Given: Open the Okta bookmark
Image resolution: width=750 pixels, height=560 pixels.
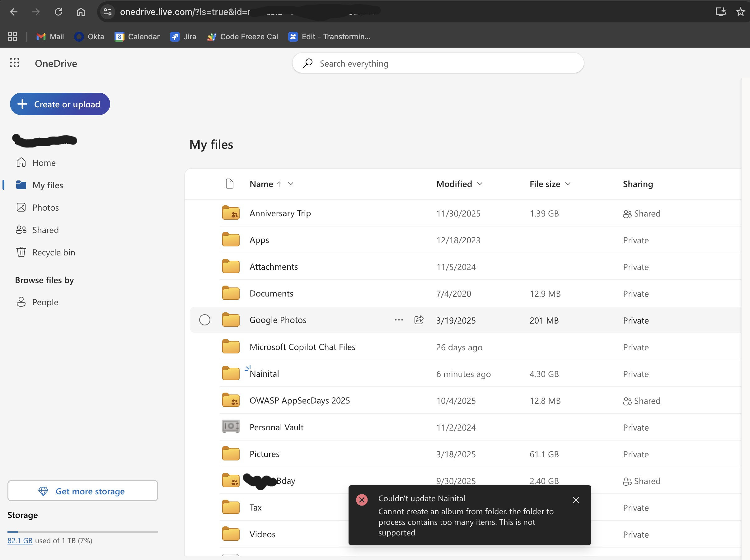Looking at the screenshot, I should pos(90,37).
